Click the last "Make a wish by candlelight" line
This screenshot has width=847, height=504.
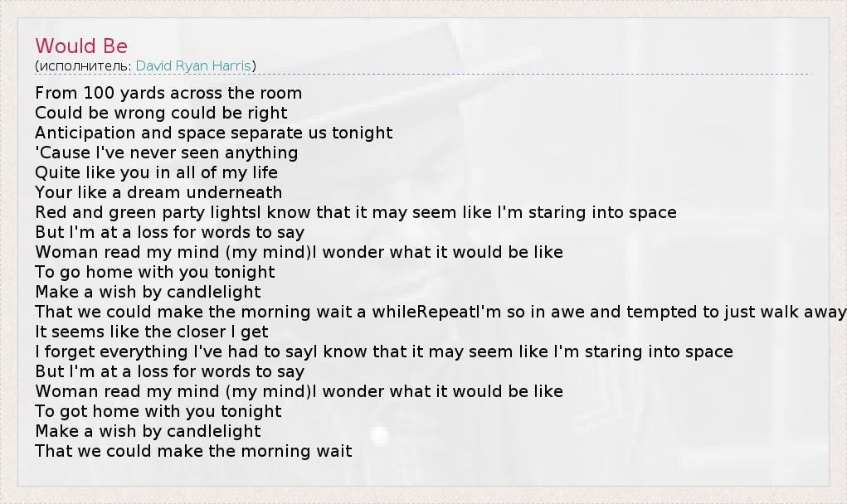point(148,431)
